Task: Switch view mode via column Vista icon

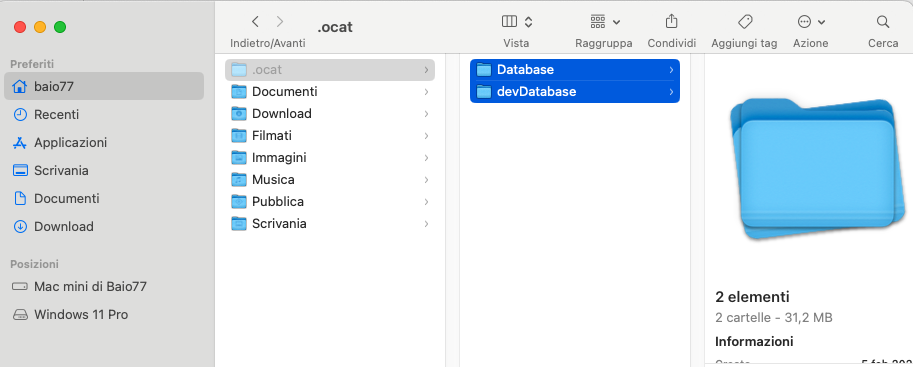Action: (509, 22)
